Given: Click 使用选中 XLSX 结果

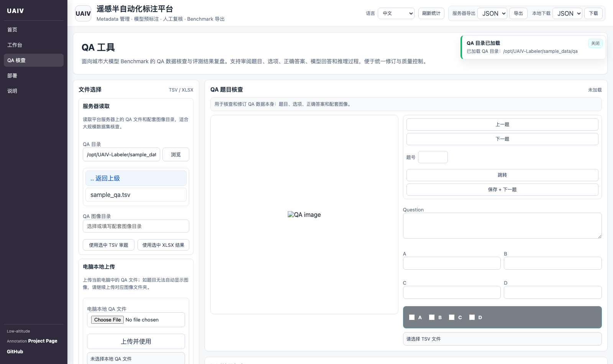Looking at the screenshot, I should coord(163,245).
